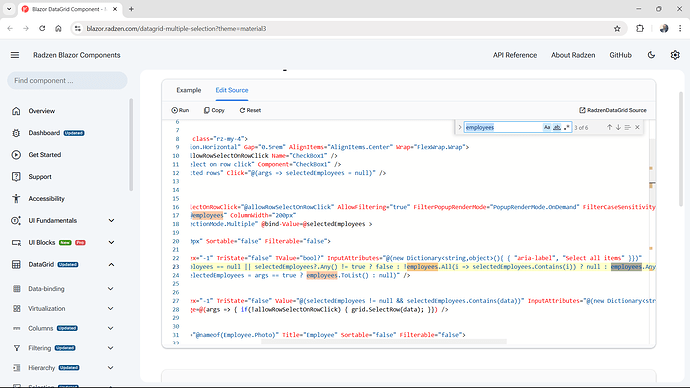This screenshot has height=388, width=690.
Task: Click the Find component search field
Action: [67, 81]
